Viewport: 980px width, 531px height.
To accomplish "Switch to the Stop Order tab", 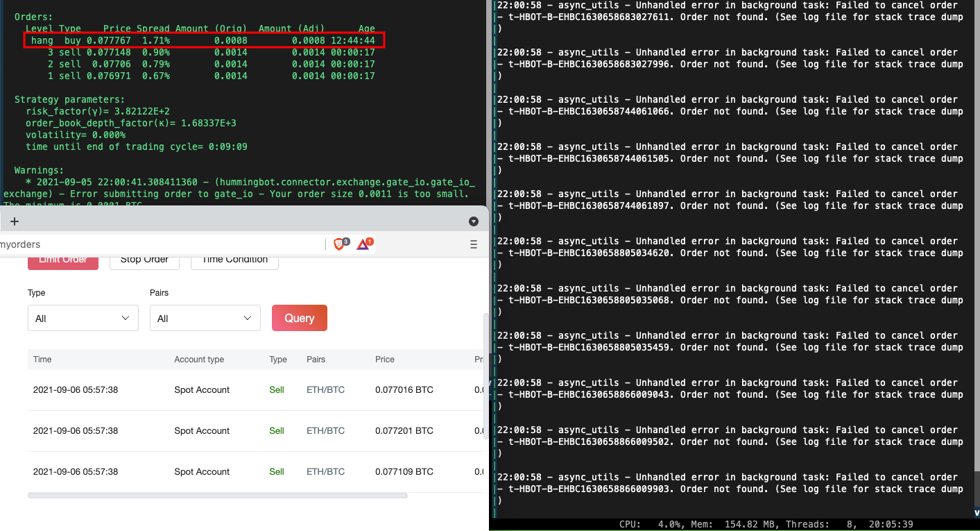I will [x=144, y=258].
